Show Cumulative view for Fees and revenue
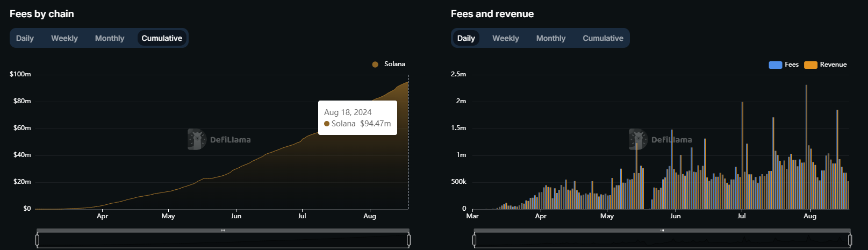Screen dimensions: 868x250 [603, 38]
